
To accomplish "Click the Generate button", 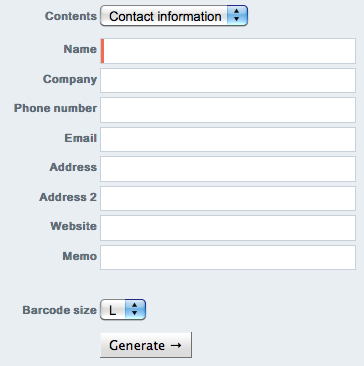I will [x=146, y=345].
